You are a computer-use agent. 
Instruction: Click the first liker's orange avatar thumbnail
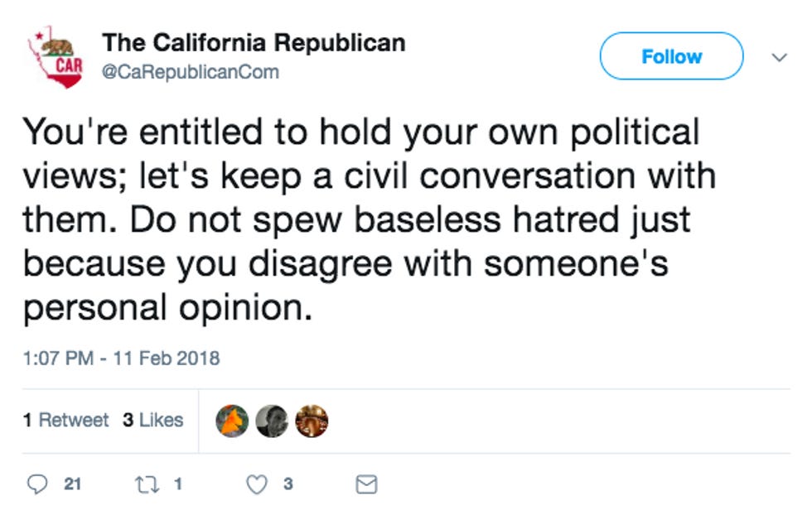(231, 421)
